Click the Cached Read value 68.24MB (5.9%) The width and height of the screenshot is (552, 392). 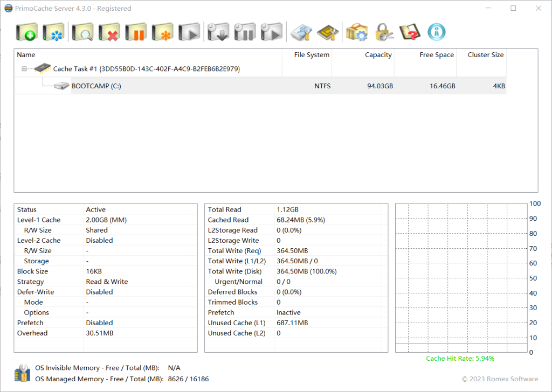[x=301, y=220]
